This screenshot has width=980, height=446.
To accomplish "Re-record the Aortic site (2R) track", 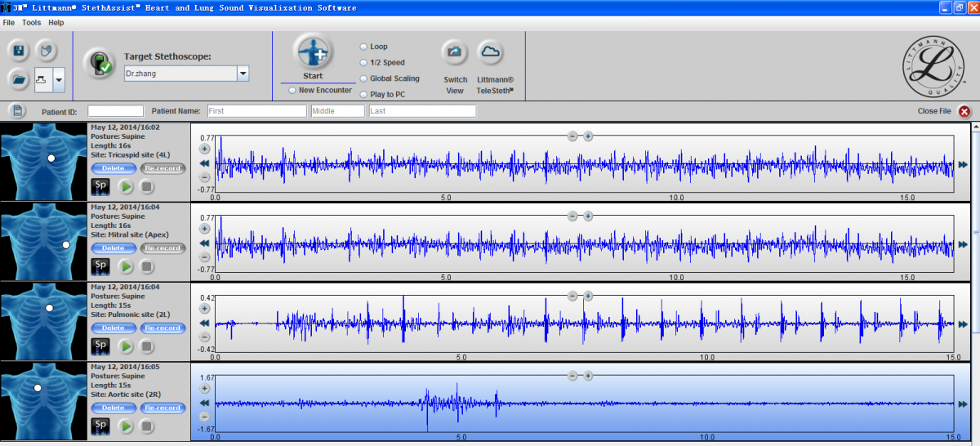I will point(163,408).
